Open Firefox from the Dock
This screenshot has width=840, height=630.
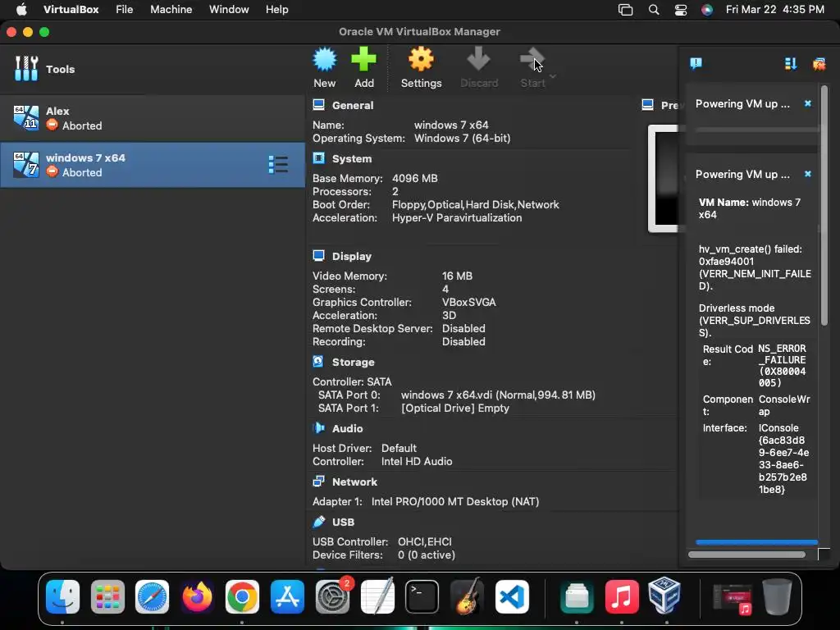[x=197, y=596]
